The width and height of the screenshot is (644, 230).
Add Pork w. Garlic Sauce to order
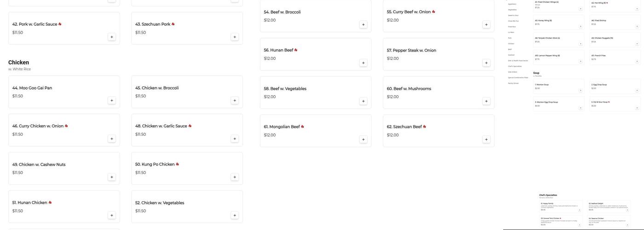click(x=111, y=37)
